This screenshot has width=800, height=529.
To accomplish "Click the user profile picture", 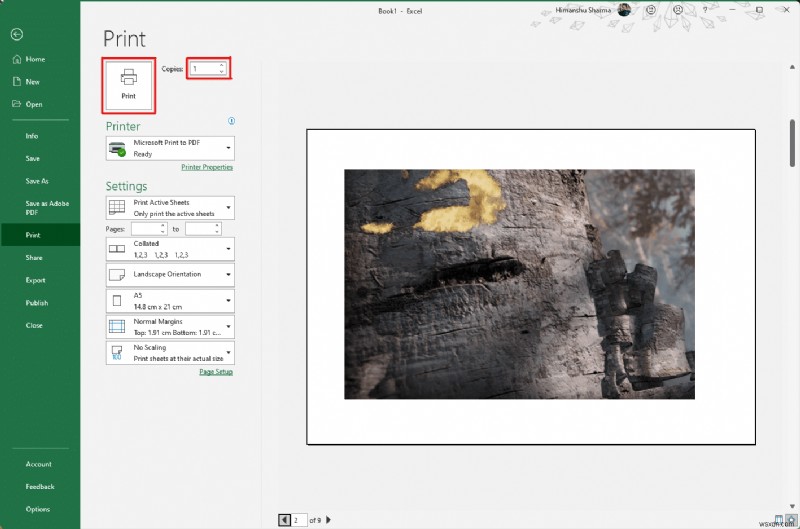I will (625, 10).
